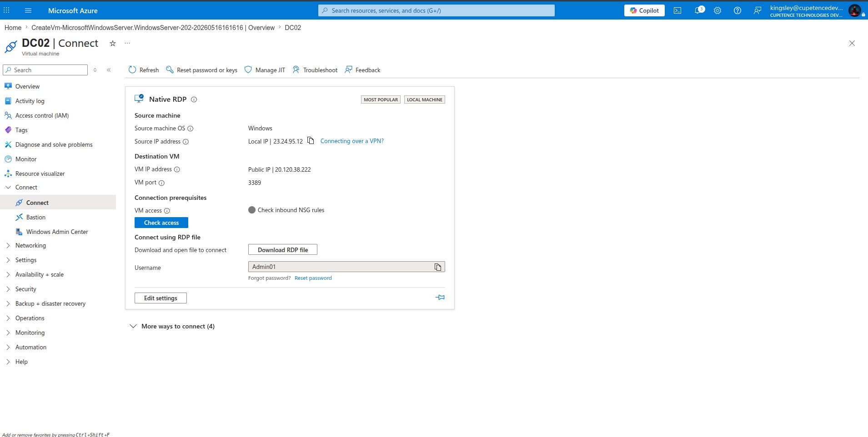This screenshot has height=437, width=868.
Task: Go to Home breadcrumb
Action: tap(13, 28)
